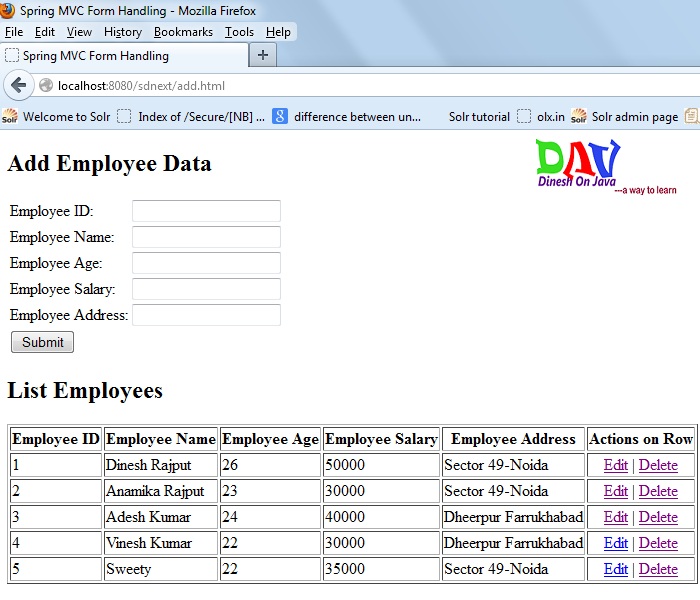This screenshot has width=700, height=600.
Task: Select the Spring MVC Form Handling tab
Action: point(124,55)
